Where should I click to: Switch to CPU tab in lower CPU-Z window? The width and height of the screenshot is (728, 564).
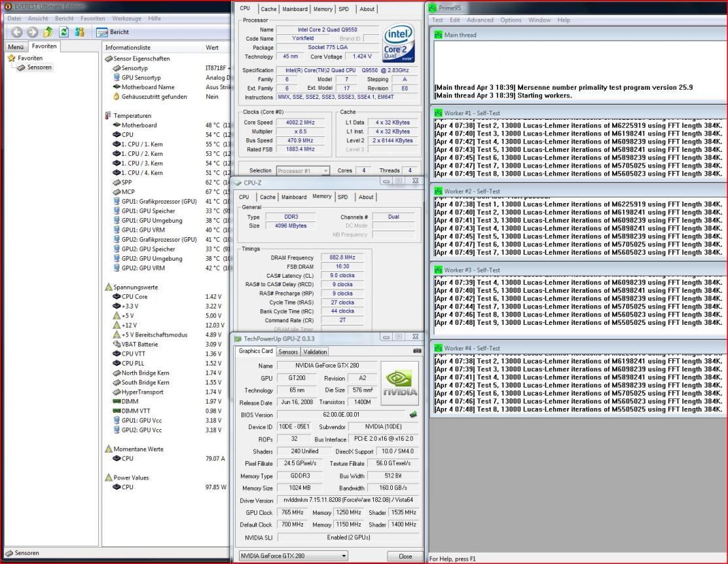click(x=244, y=197)
